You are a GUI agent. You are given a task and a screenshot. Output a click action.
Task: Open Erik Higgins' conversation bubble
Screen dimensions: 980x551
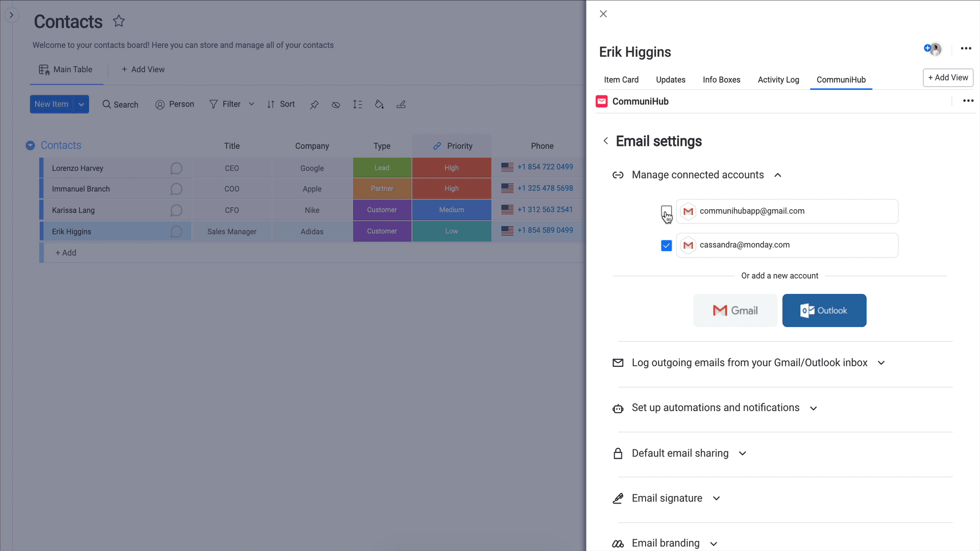(176, 232)
